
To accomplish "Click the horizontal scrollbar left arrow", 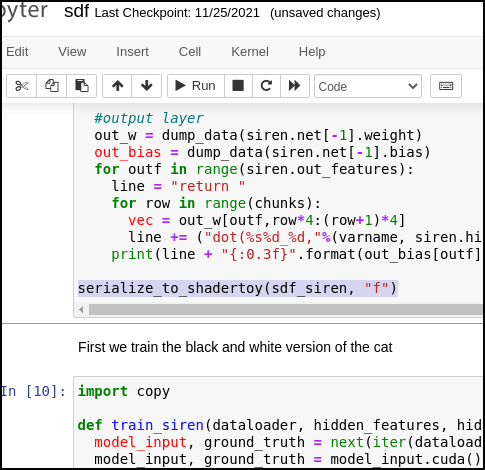I will click(81, 310).
